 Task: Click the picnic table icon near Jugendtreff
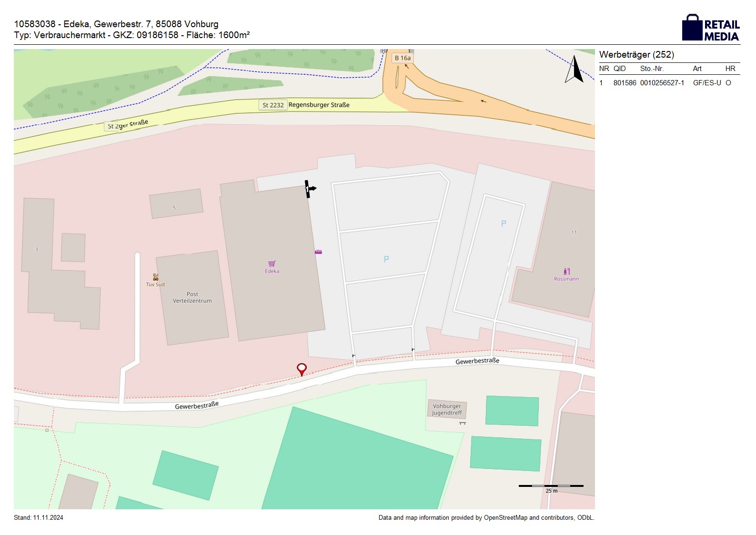click(x=462, y=423)
